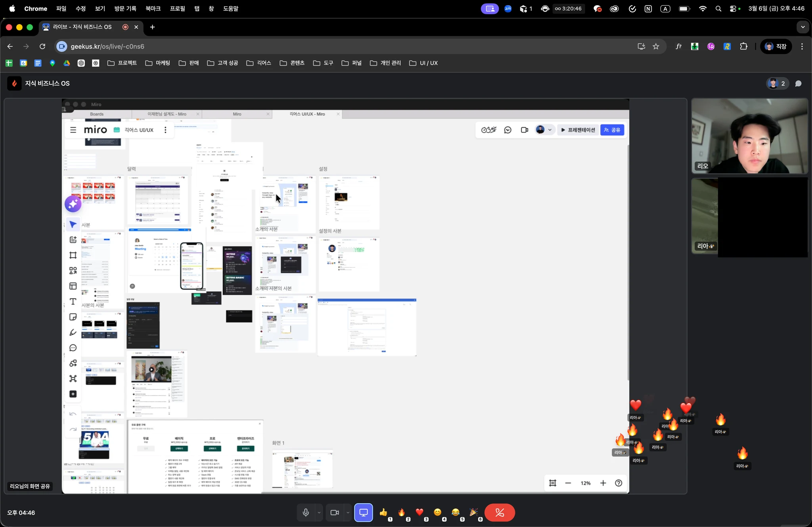Open the 북마크 menu in menu bar
This screenshot has width=812, height=527.
pyautogui.click(x=153, y=8)
